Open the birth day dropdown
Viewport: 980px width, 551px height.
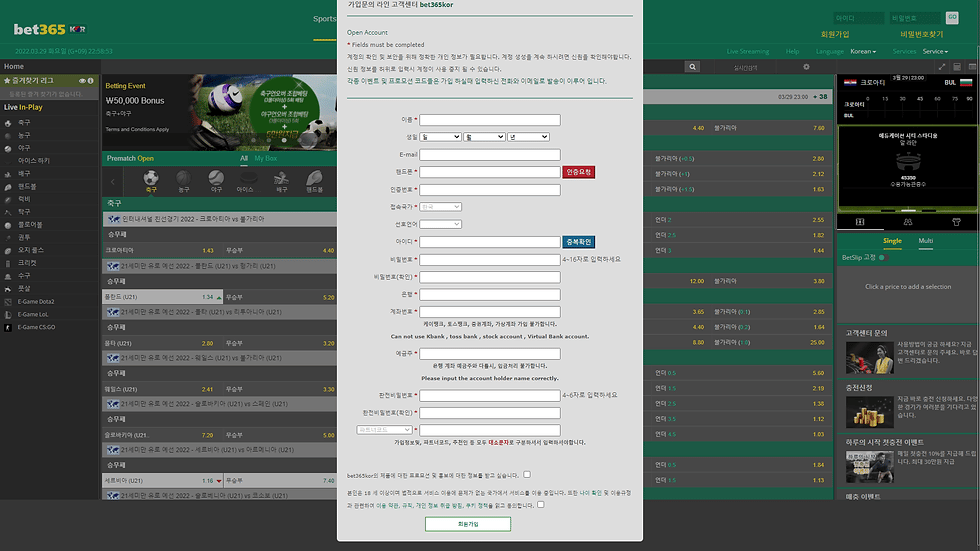pyautogui.click(x=440, y=137)
